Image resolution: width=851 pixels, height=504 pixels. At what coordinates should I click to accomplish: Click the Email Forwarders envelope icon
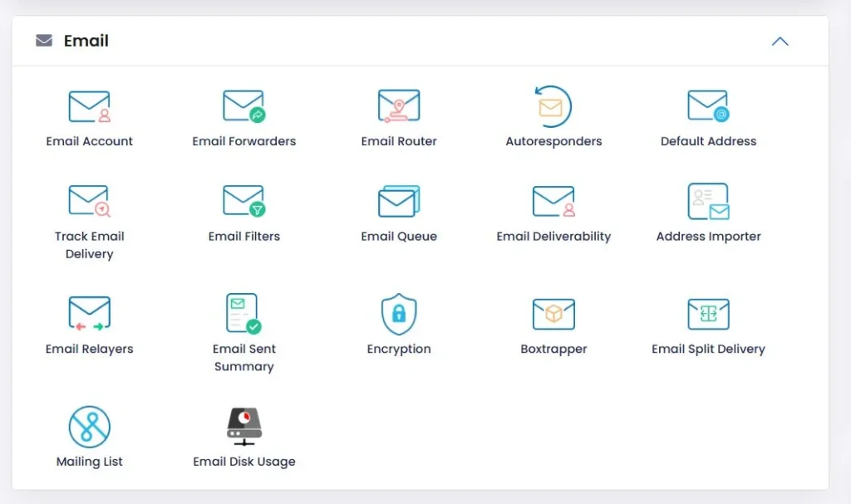point(243,107)
